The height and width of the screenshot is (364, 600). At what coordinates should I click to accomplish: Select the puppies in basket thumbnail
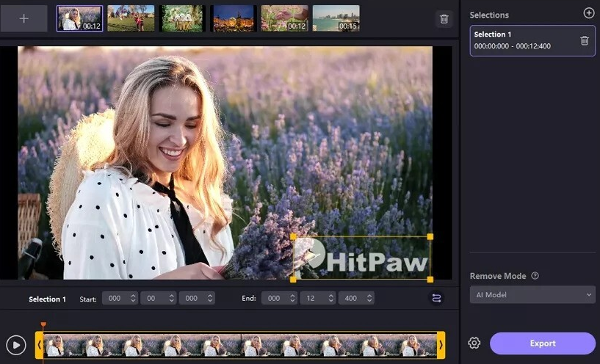point(182,18)
